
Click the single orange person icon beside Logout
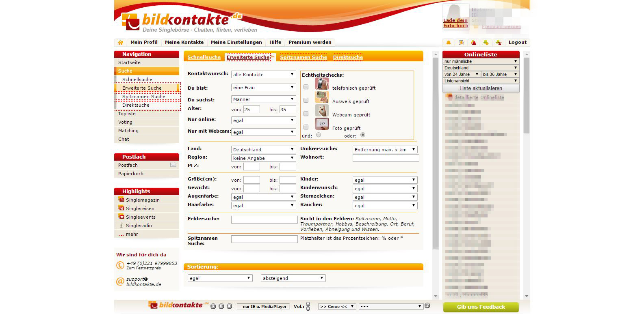(449, 42)
